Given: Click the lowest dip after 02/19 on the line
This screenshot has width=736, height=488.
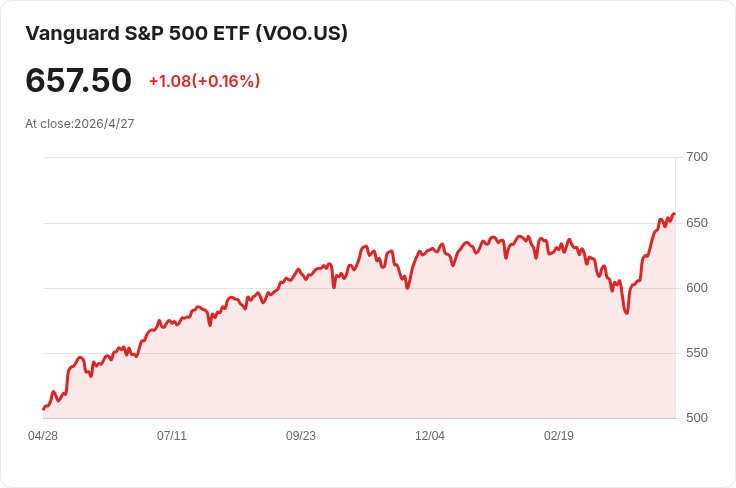Looking at the screenshot, I should pos(627,313).
